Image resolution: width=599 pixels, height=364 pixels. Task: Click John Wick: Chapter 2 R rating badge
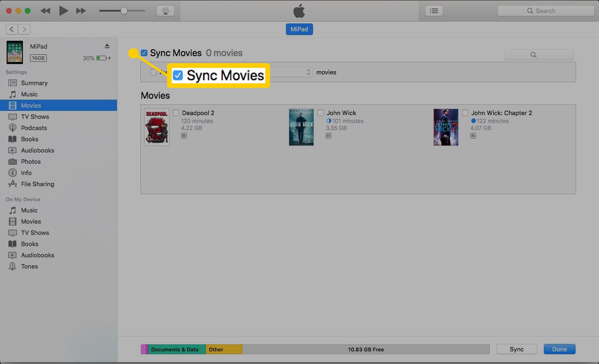[473, 136]
